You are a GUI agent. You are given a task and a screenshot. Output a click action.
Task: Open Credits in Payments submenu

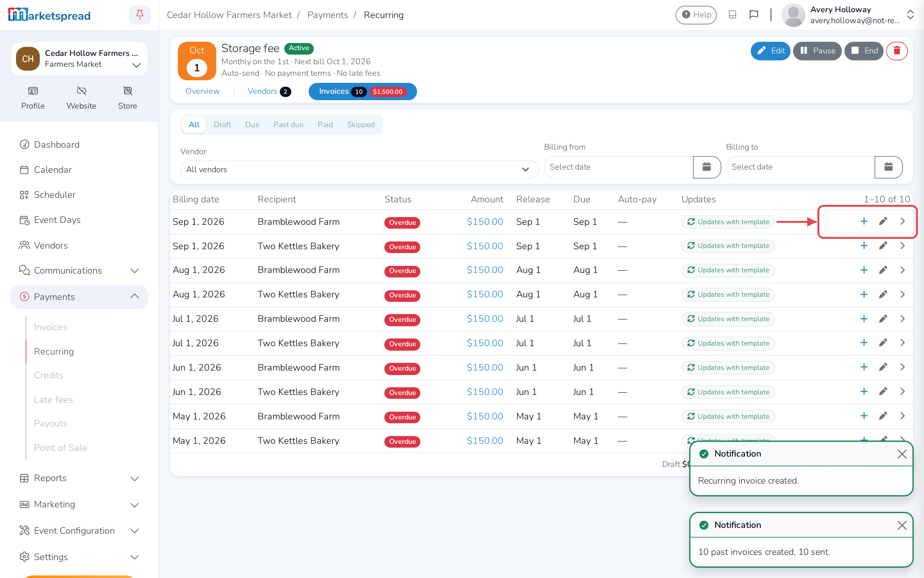pyautogui.click(x=48, y=375)
